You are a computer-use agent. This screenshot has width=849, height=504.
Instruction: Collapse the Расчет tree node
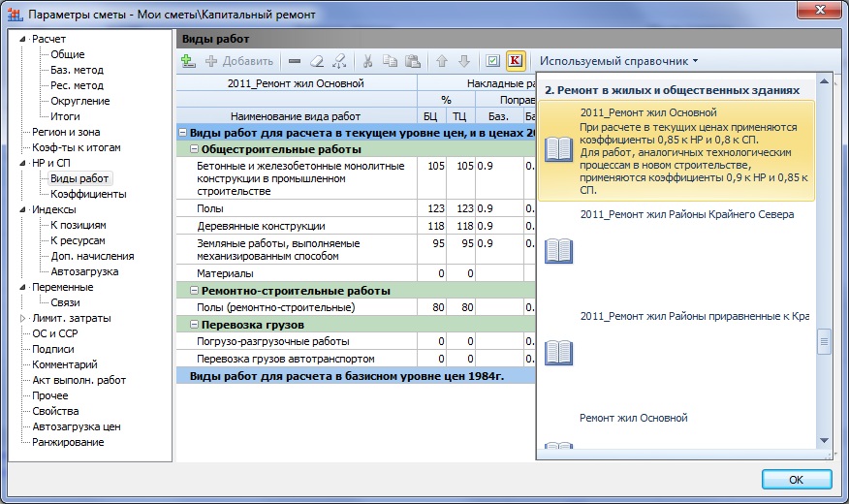pos(22,39)
